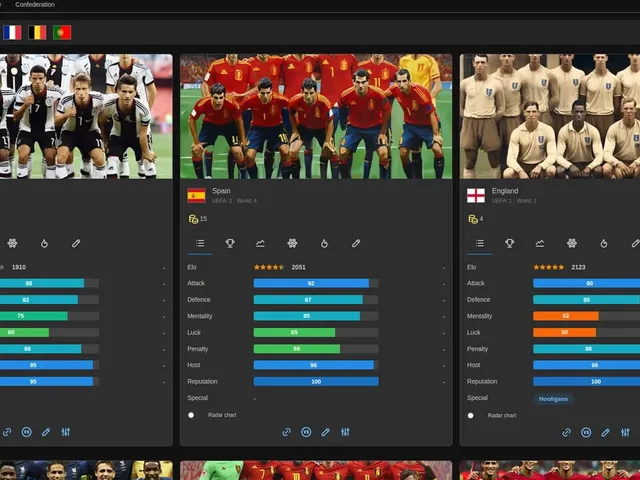Screen dimensions: 640x480
Task: Click Spain Host bar showing 96
Action: coord(316,365)
